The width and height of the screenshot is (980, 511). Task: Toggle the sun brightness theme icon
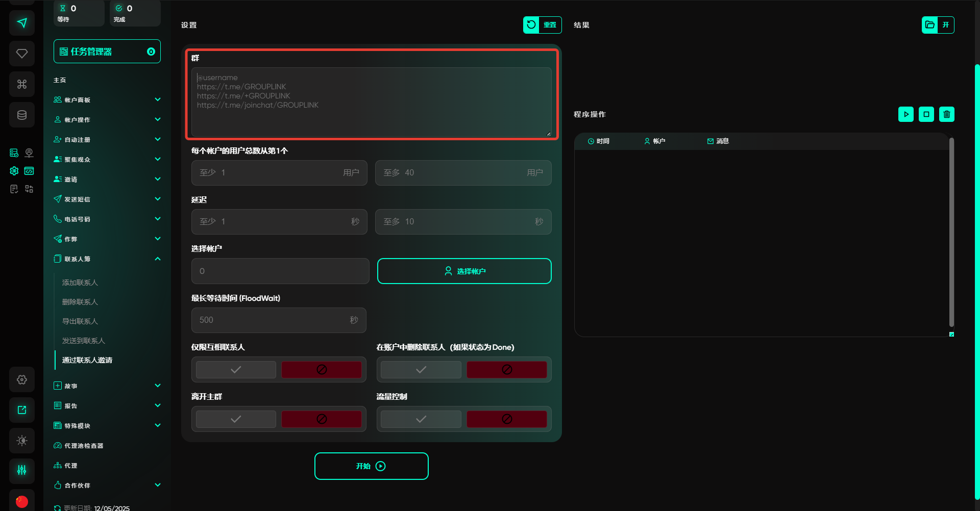(x=22, y=441)
